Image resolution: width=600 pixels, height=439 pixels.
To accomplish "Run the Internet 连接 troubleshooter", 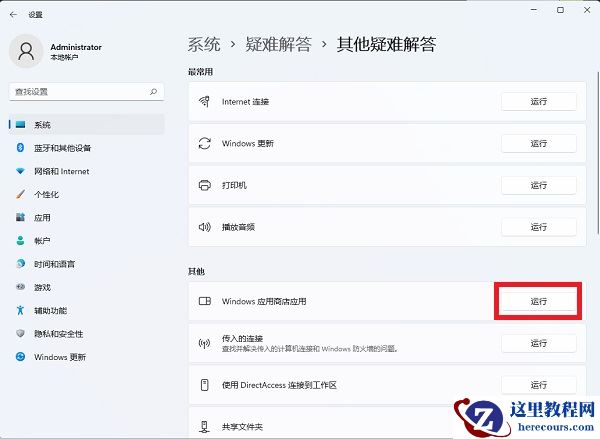I will (x=538, y=101).
